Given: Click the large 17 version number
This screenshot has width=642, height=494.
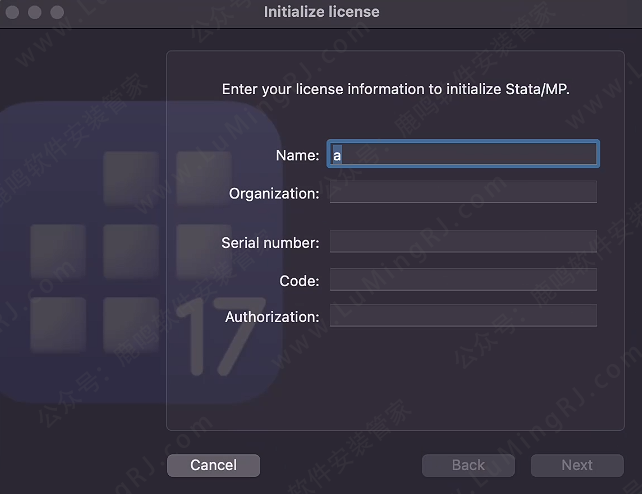Looking at the screenshot, I should [218, 333].
